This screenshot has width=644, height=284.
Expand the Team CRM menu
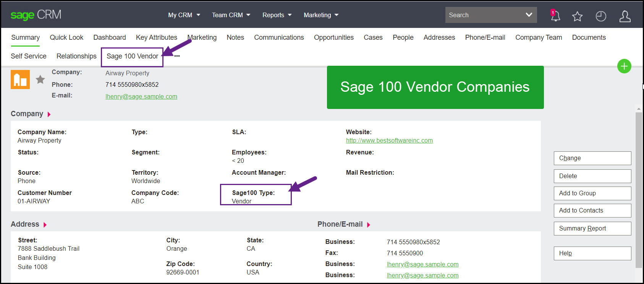[x=231, y=15]
